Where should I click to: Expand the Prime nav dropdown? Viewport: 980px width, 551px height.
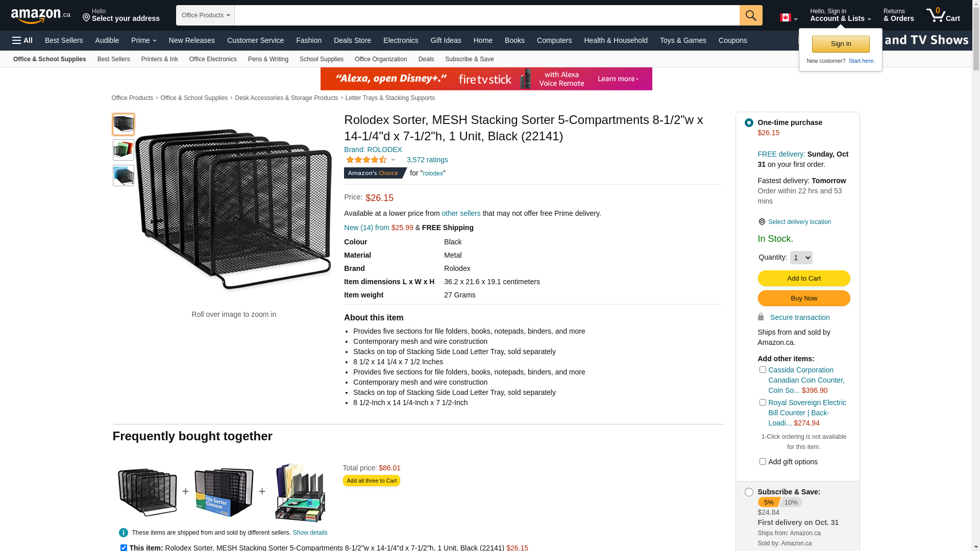[x=144, y=40]
